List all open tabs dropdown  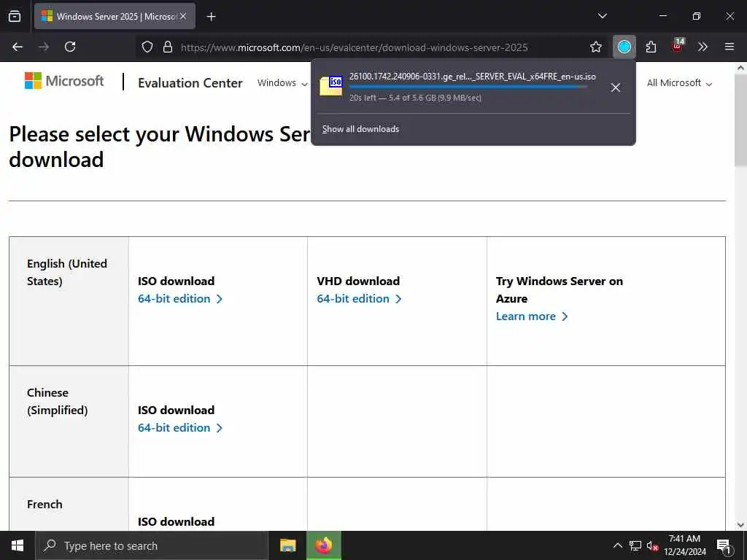click(x=602, y=16)
